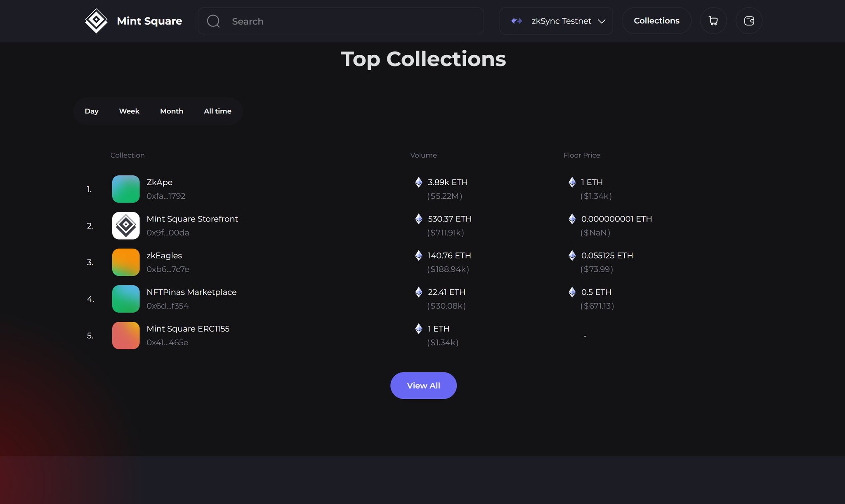This screenshot has height=504, width=845.
Task: Select the Day time filter
Action: click(x=92, y=111)
